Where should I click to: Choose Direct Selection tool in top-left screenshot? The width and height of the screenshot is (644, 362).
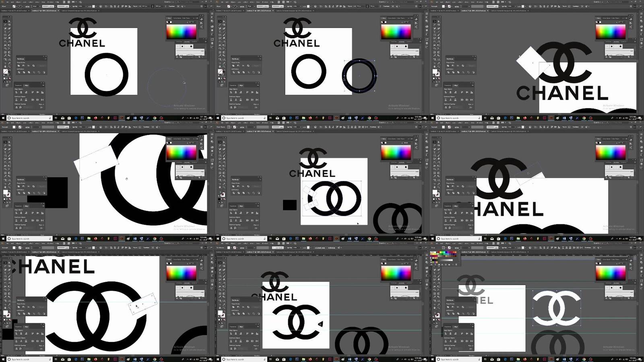(x=9, y=21)
